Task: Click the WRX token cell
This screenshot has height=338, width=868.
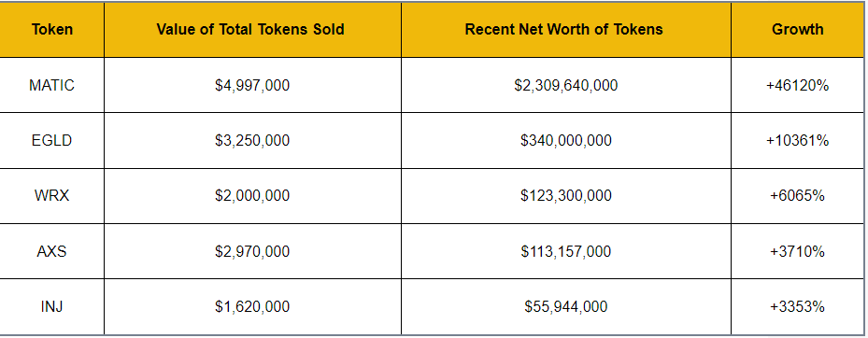Action: [52, 196]
